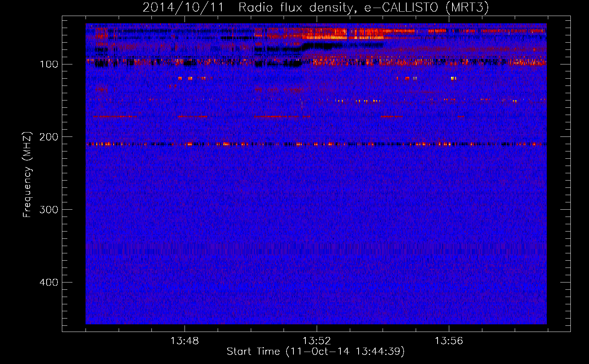Click the 400 frequency tick label
The image size is (589, 364).
tap(49, 282)
